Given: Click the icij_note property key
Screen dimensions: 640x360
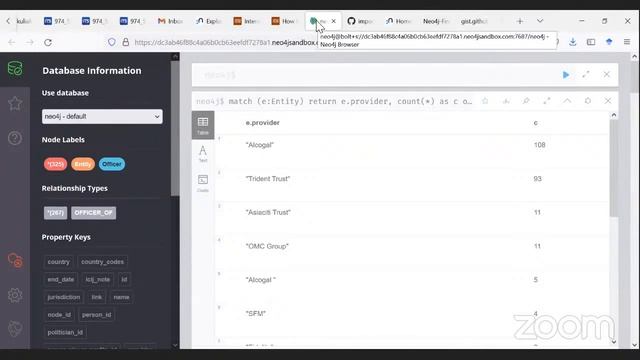Looking at the screenshot, I should coord(98,280).
